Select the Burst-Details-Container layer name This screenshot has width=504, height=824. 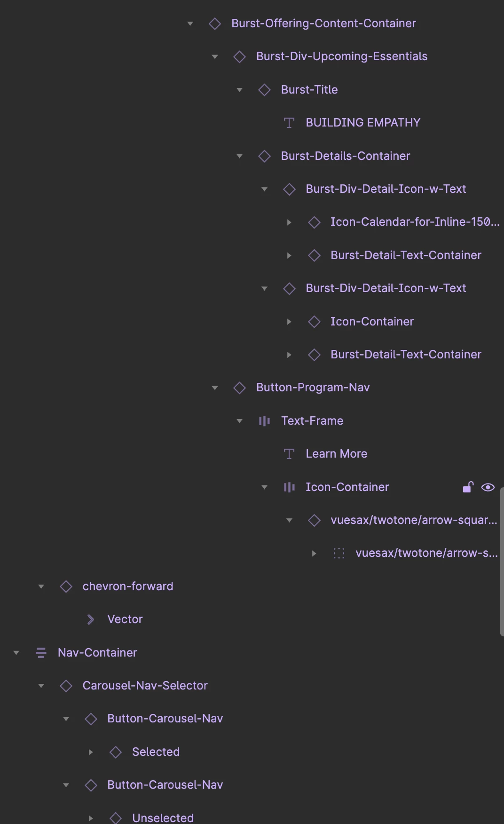tap(346, 156)
